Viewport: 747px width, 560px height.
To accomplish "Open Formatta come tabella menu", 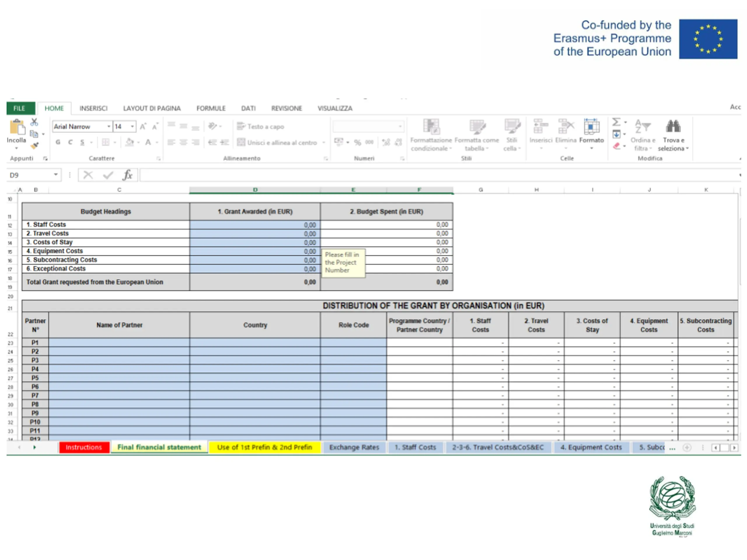I will tap(477, 135).
